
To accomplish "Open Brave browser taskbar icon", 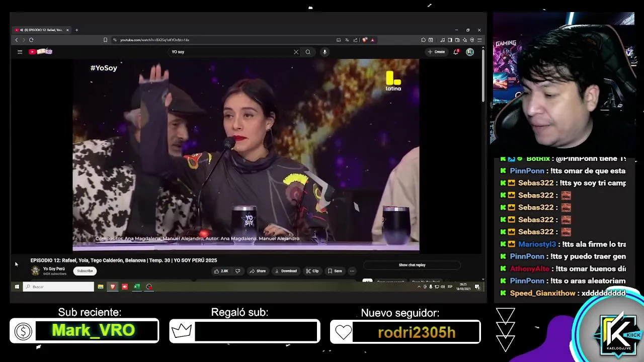I will point(113,287).
